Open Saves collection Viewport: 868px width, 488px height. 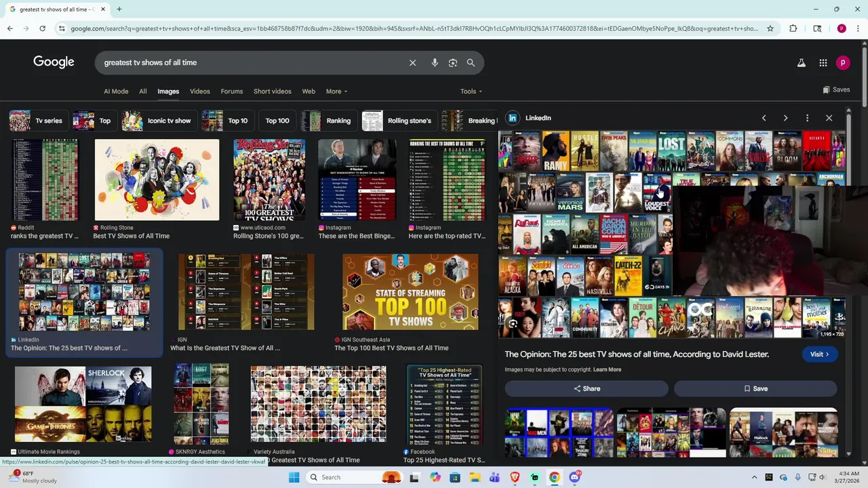point(836,89)
